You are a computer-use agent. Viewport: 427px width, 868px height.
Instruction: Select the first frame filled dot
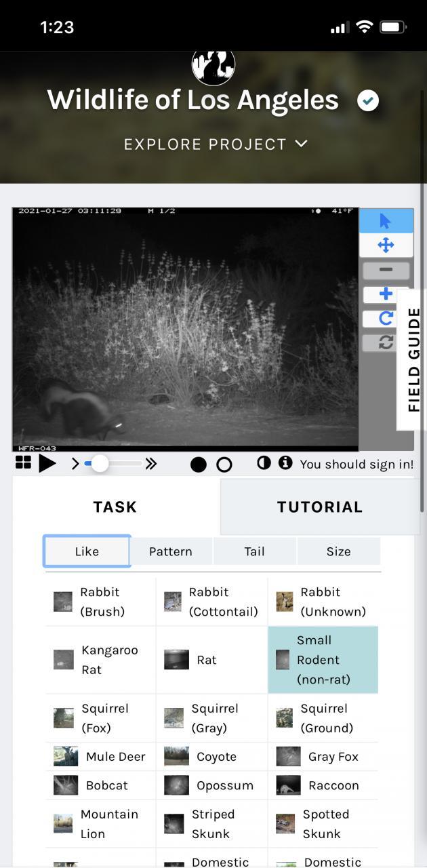pyautogui.click(x=199, y=465)
